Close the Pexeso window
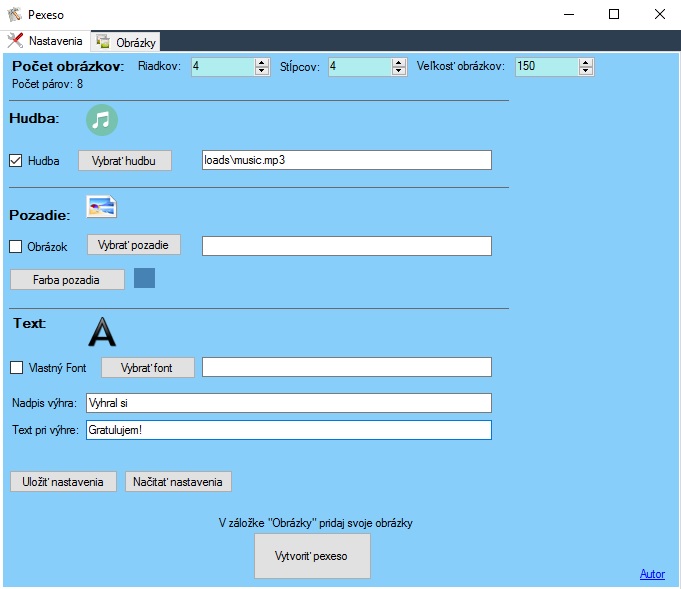681x589 pixels. point(659,14)
